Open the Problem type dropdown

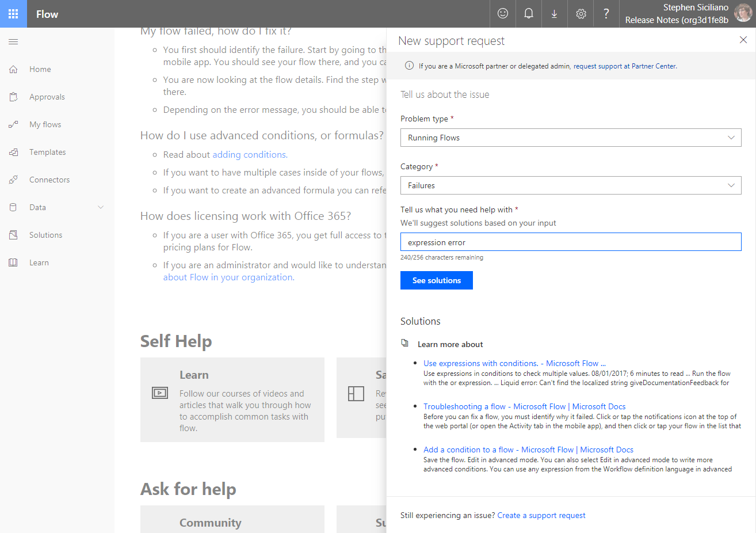[570, 138]
